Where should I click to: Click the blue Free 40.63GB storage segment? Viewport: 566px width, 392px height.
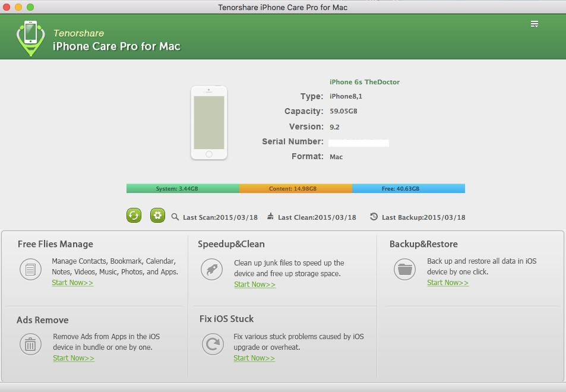(x=409, y=188)
